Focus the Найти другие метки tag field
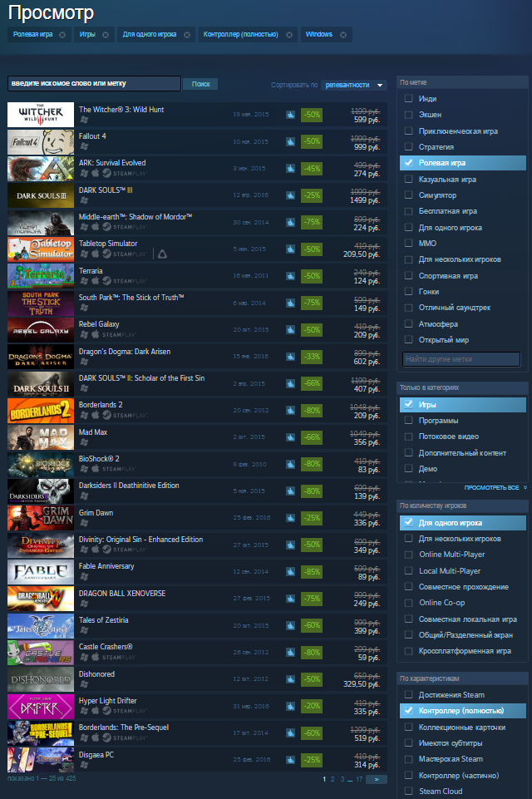The width and height of the screenshot is (532, 799). (x=461, y=359)
